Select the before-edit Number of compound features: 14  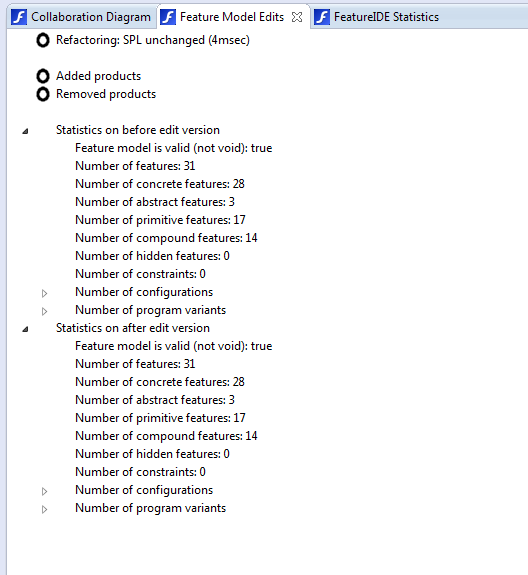166,238
